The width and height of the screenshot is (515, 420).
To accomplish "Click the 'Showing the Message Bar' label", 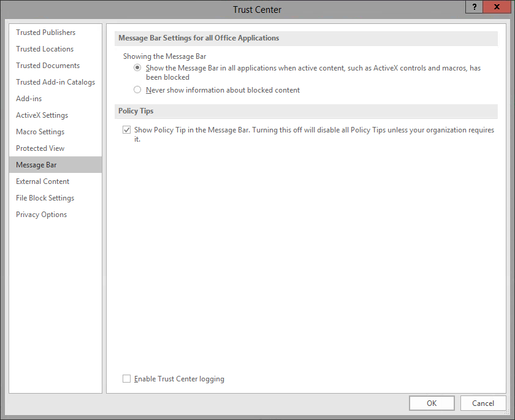I will (164, 56).
